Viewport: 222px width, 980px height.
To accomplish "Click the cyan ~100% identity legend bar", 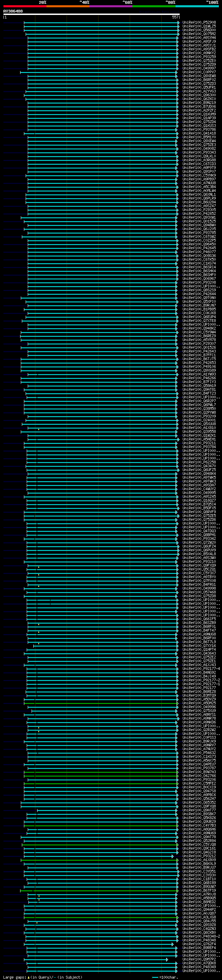I will coord(197,6).
